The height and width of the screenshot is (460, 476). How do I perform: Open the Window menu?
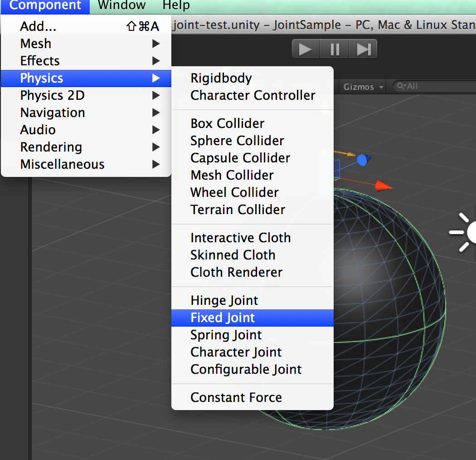tap(122, 5)
